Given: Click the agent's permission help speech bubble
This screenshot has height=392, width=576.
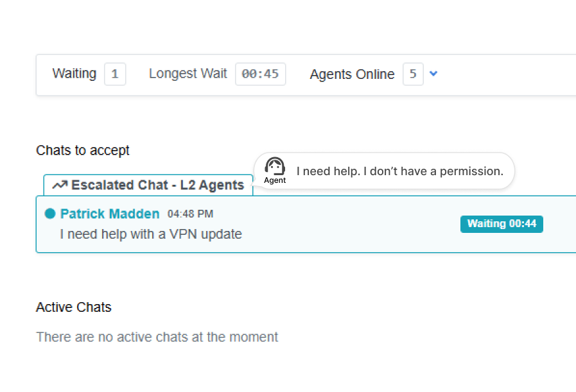Looking at the screenshot, I should click(x=399, y=171).
